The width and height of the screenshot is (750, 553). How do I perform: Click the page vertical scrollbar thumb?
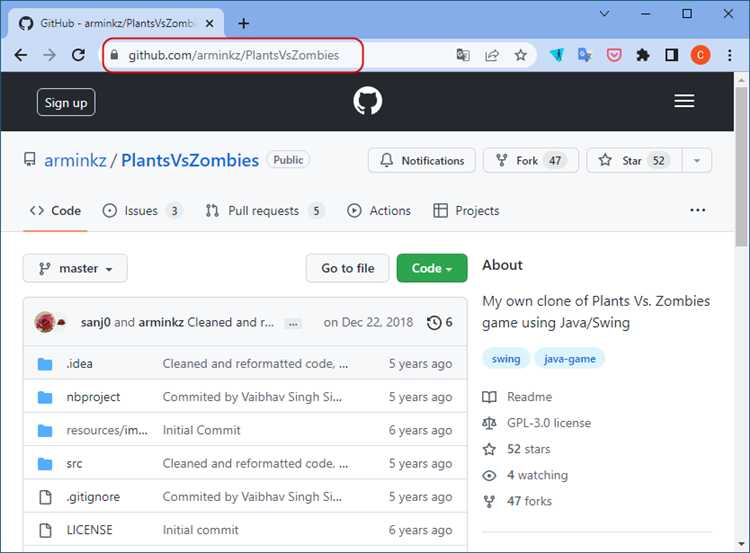741,166
